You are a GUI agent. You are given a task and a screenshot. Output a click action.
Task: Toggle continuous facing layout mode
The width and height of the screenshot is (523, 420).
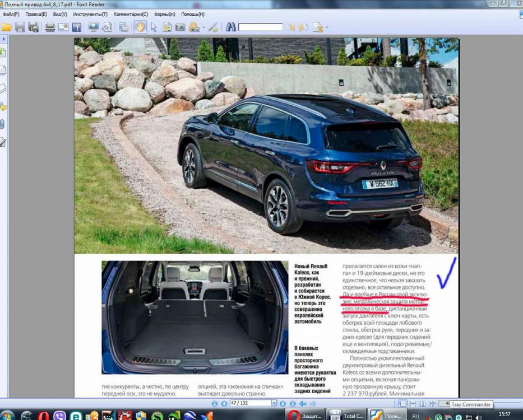(433, 404)
